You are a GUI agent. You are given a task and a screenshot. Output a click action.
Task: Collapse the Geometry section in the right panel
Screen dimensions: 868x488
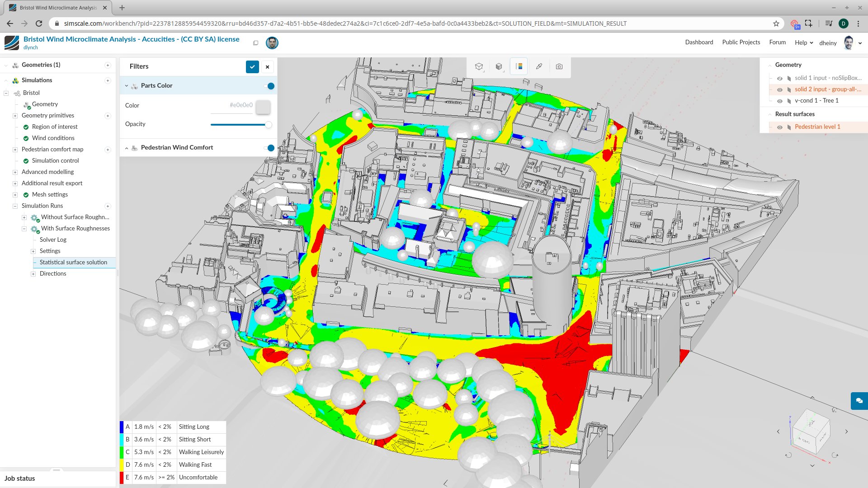pyautogui.click(x=771, y=65)
